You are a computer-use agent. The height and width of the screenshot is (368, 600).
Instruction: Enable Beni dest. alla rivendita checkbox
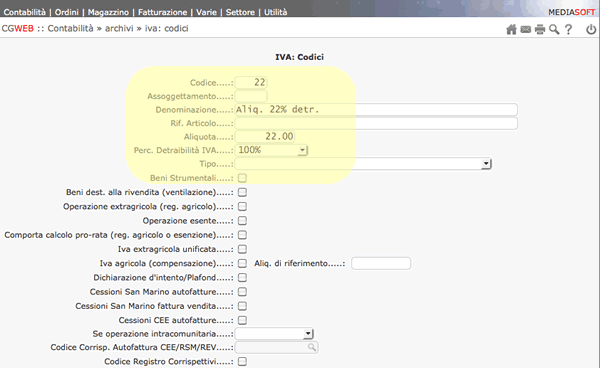click(x=242, y=192)
